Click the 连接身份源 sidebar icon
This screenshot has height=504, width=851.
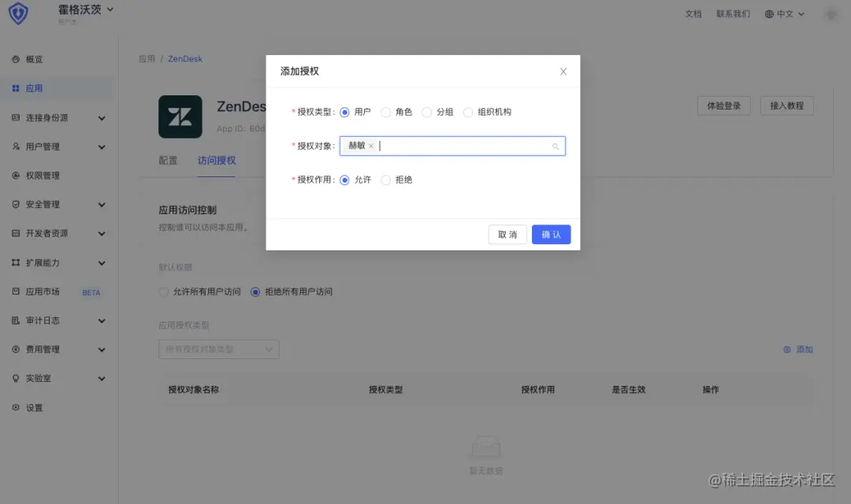[16, 117]
